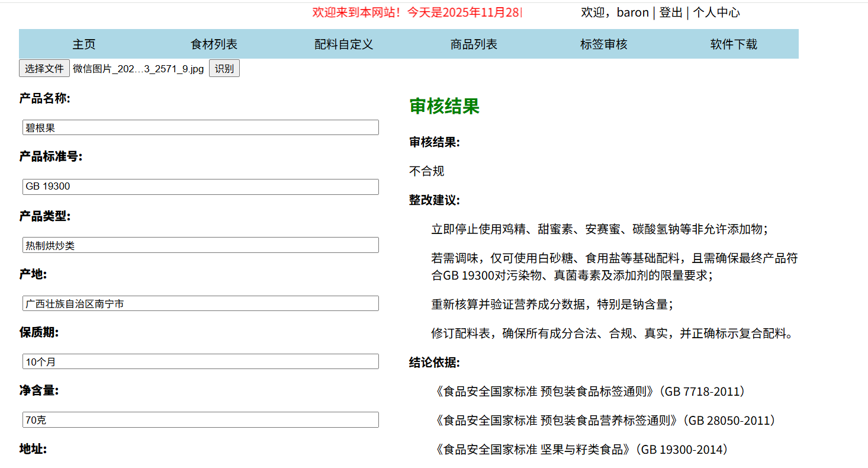Navigate to 商品列表

[x=474, y=44]
